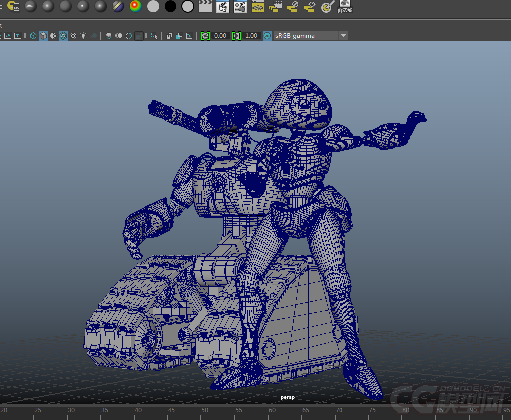Click the plain render clapperboard icon
The height and width of the screenshot is (420, 511).
pos(205,6)
